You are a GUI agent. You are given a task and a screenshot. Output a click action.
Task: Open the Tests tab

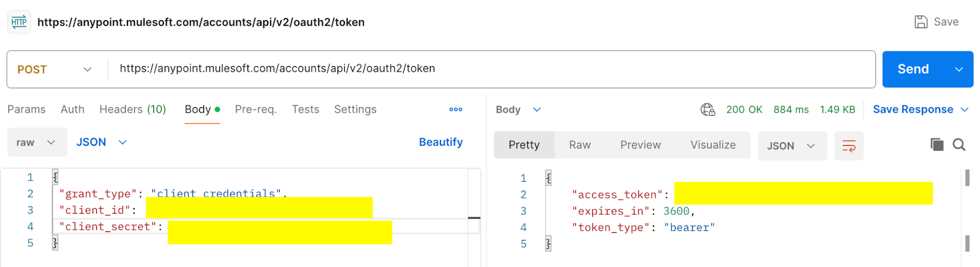(306, 109)
